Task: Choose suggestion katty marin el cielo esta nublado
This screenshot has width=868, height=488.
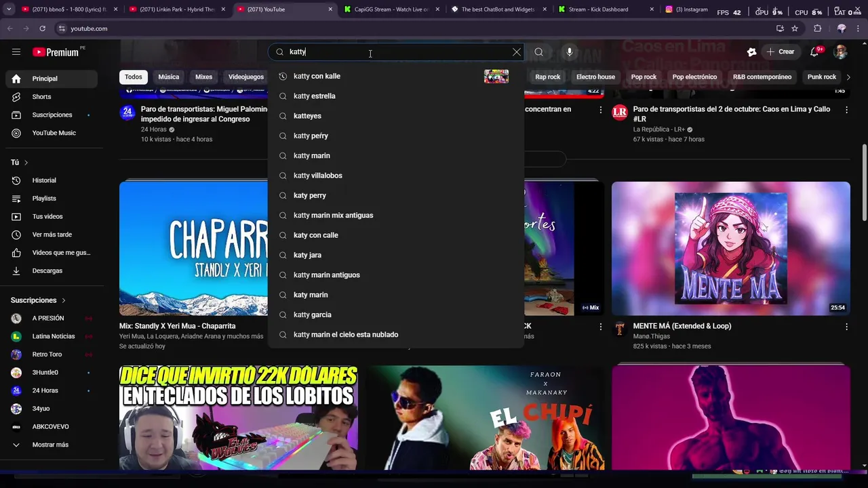Action: [x=396, y=335]
